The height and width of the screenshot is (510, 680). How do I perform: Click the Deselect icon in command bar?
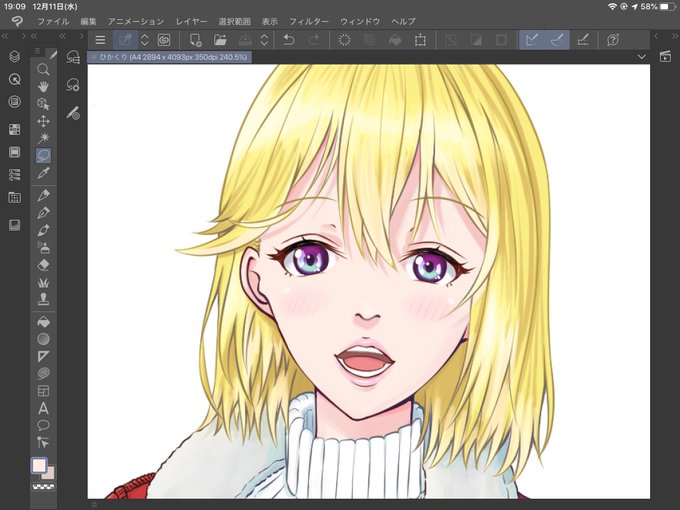(451, 40)
